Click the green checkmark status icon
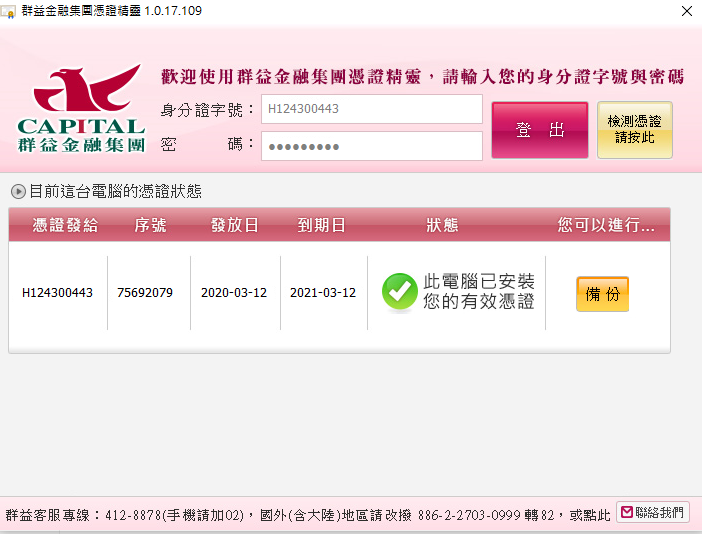Viewport: 702px width, 534px height. click(399, 291)
